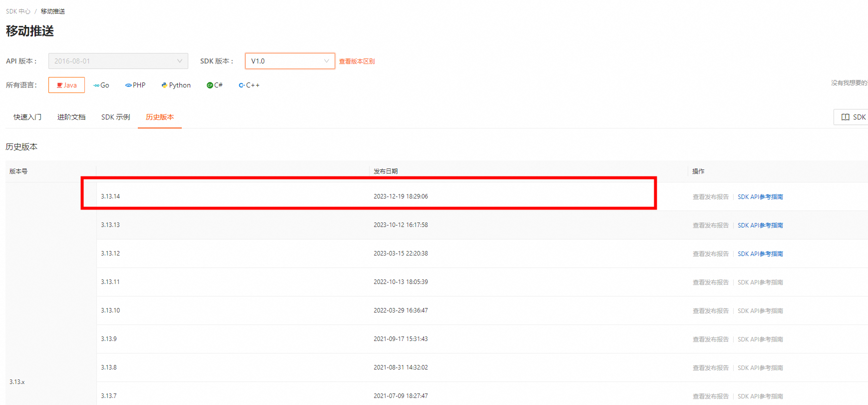Click version number 3.13.12
The width and height of the screenshot is (868, 405).
[x=110, y=253]
